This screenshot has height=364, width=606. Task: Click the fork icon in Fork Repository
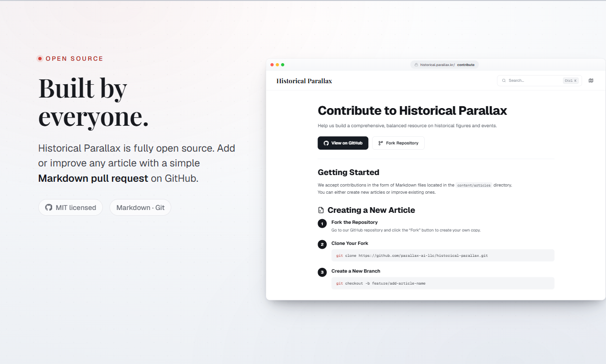381,143
